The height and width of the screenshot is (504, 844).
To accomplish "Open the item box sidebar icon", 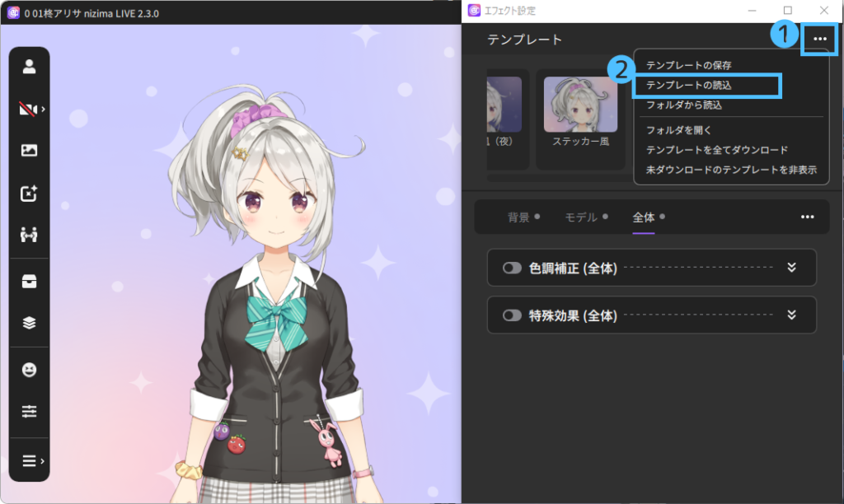I will tap(29, 282).
